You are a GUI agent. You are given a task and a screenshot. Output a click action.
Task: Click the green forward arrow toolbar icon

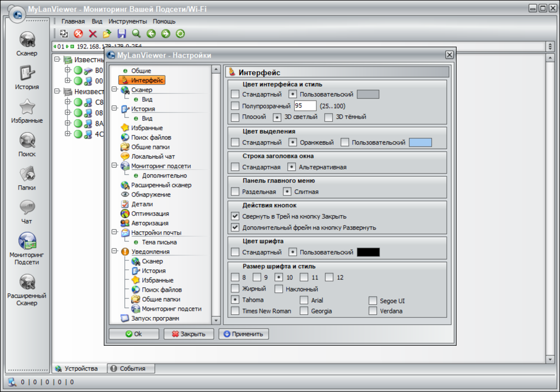pos(166,34)
